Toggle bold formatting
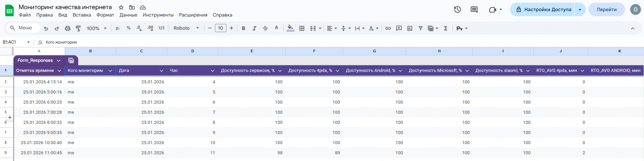 click(244, 28)
